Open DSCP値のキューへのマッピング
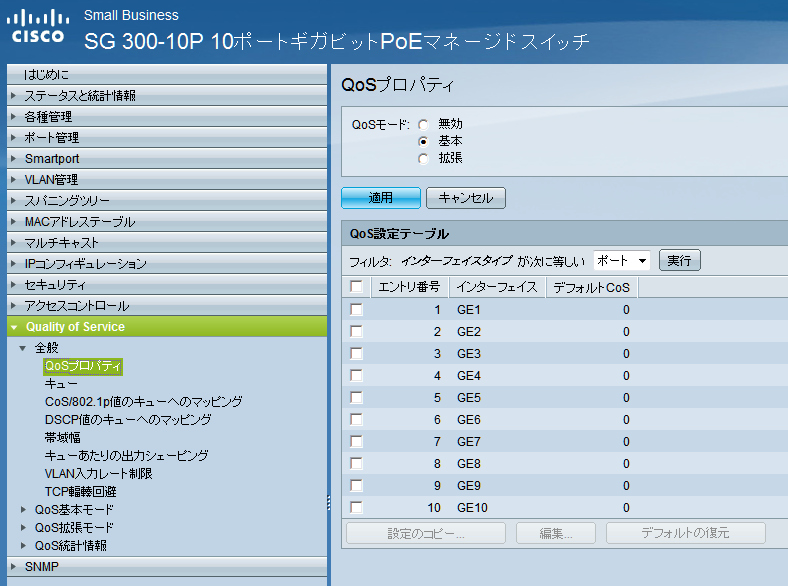 [128, 420]
